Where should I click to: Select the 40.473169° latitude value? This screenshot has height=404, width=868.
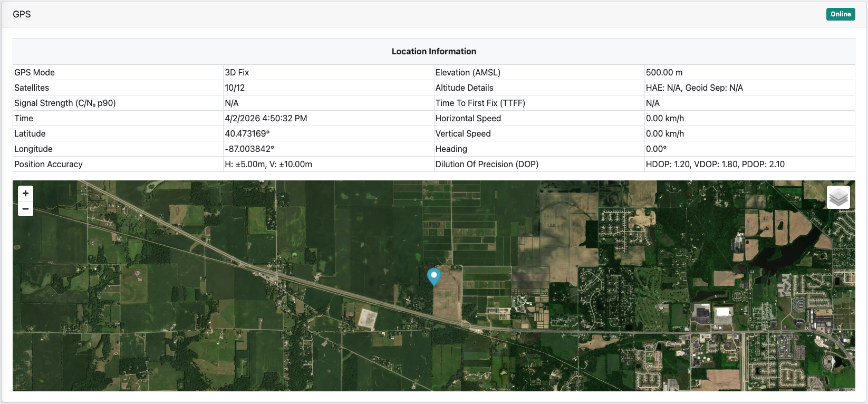point(247,133)
